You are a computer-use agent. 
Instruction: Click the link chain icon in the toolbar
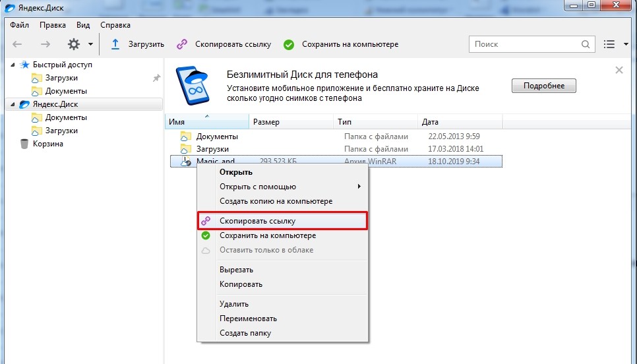pos(182,44)
